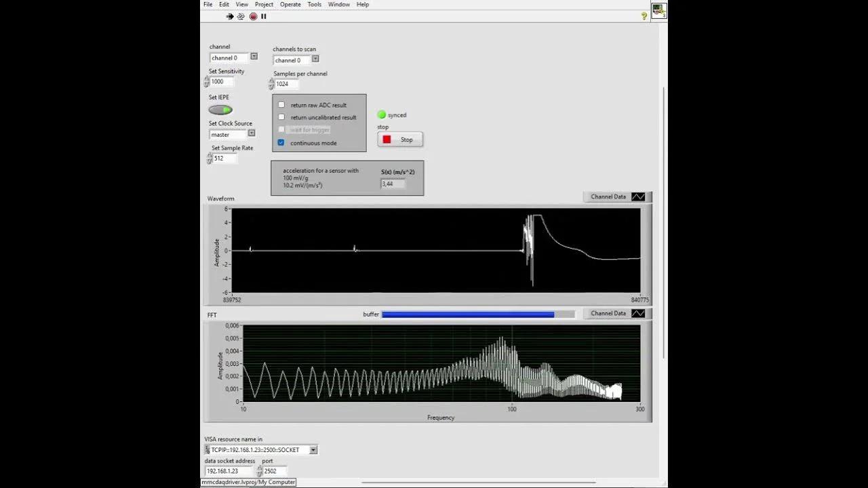Open context help question mark icon
The image size is (868, 488).
tap(644, 16)
